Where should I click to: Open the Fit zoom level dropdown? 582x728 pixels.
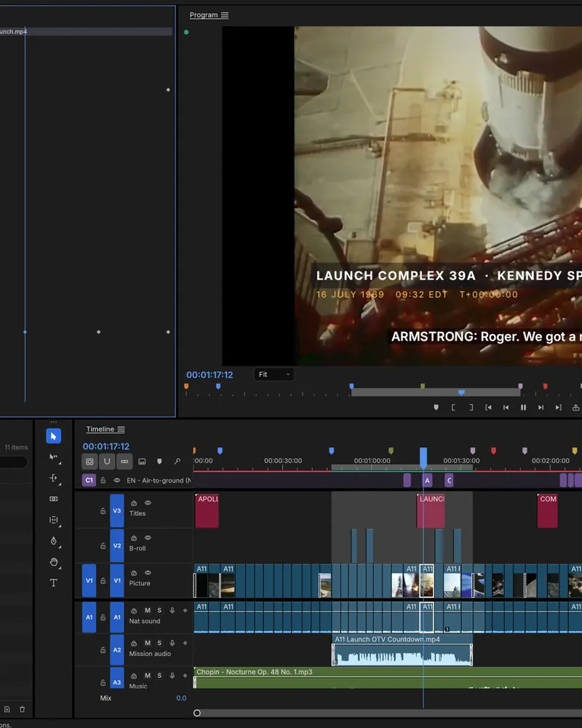pos(274,374)
